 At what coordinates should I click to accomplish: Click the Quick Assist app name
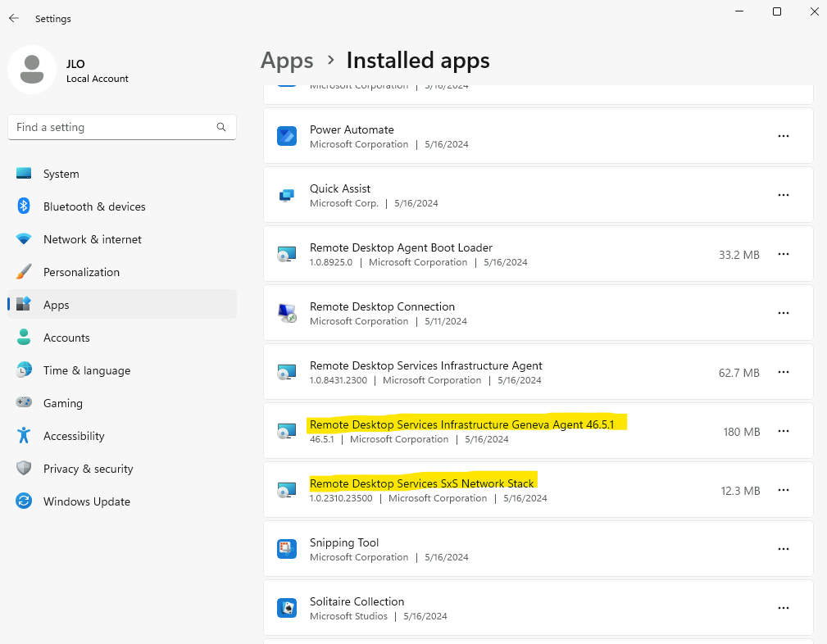[x=339, y=188]
